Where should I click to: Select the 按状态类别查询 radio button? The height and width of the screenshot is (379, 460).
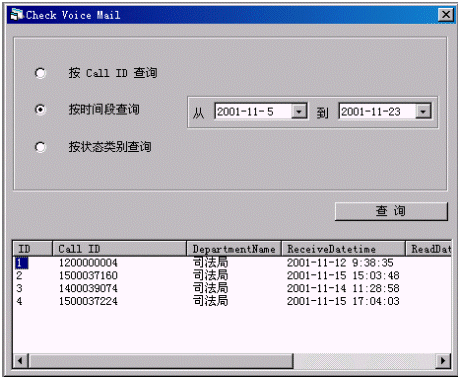40,147
